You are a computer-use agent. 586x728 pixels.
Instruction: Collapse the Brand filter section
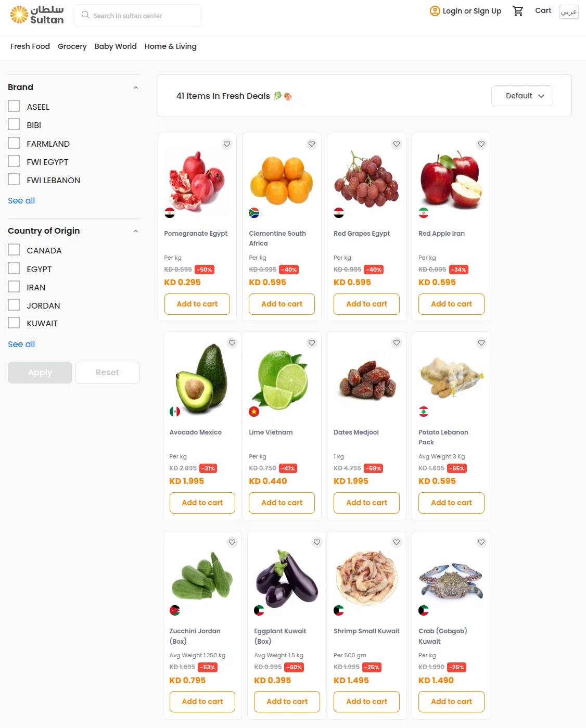tap(136, 87)
